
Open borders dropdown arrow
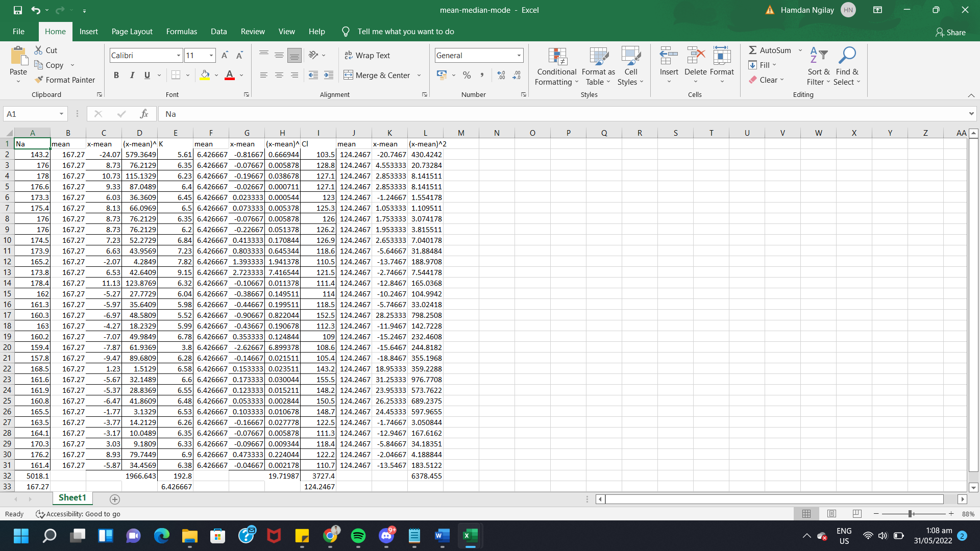[188, 76]
